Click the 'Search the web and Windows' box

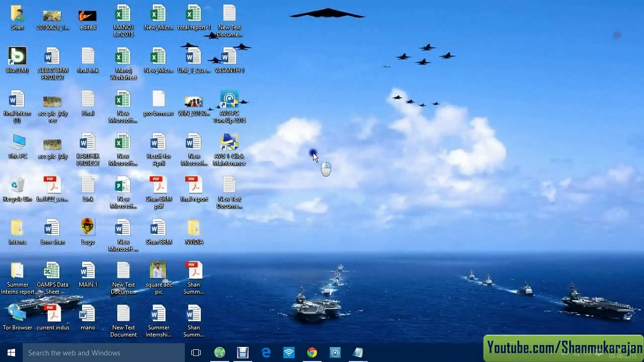104,353
